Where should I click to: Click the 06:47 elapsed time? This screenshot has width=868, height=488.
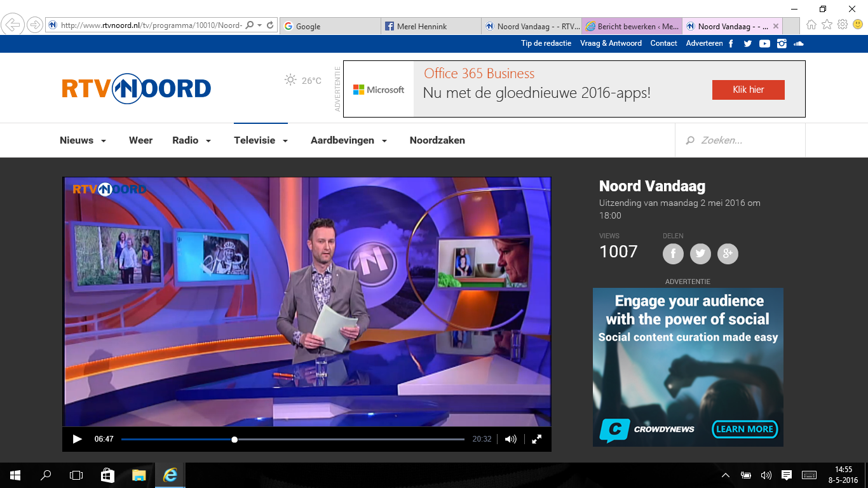104,439
